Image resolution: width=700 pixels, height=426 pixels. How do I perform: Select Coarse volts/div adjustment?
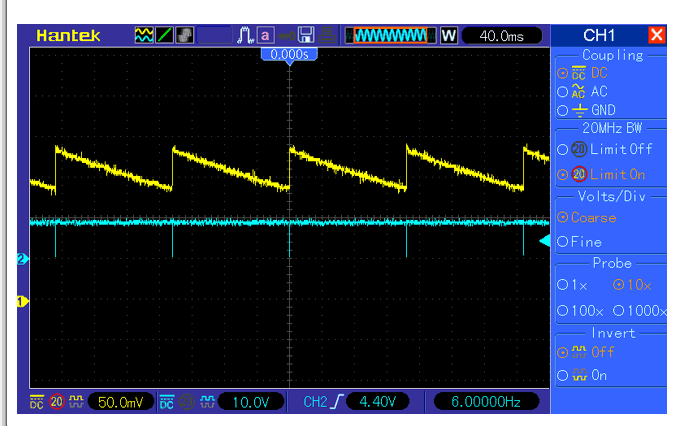pyautogui.click(x=587, y=217)
